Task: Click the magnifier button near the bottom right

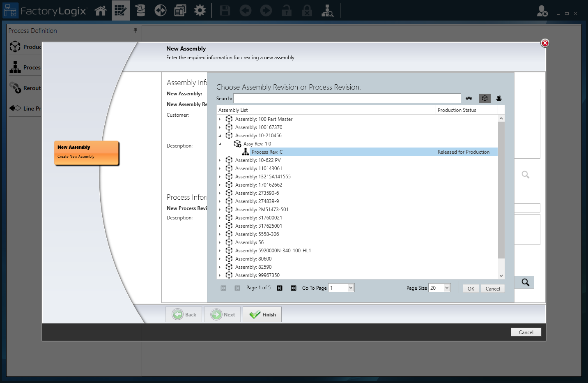Action: tap(525, 282)
